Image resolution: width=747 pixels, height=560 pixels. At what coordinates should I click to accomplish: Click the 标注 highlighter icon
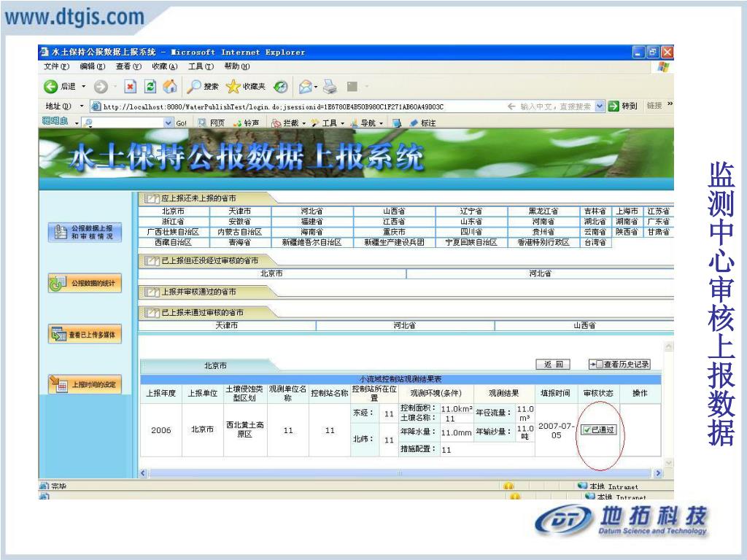414,122
